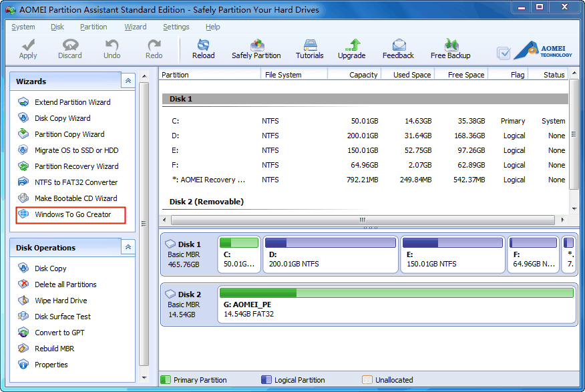Select the AOMEI Recovery partition row
The width and height of the screenshot is (585, 392).
pos(365,180)
